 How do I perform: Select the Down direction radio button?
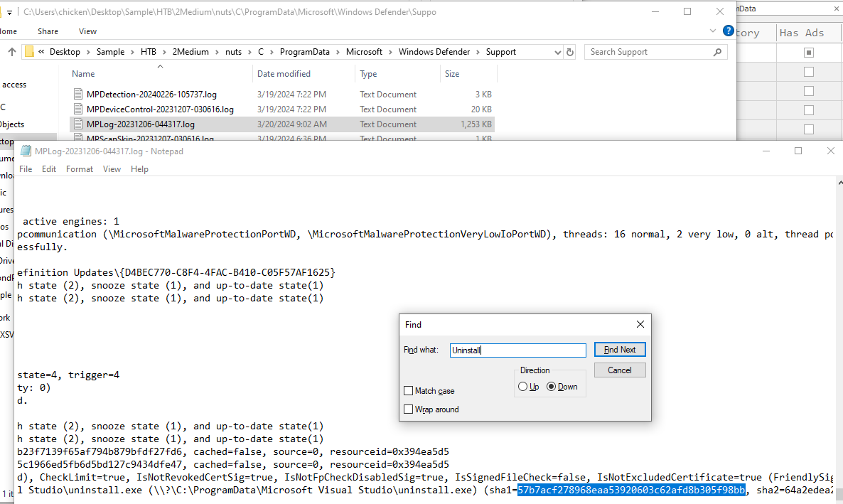(x=551, y=387)
